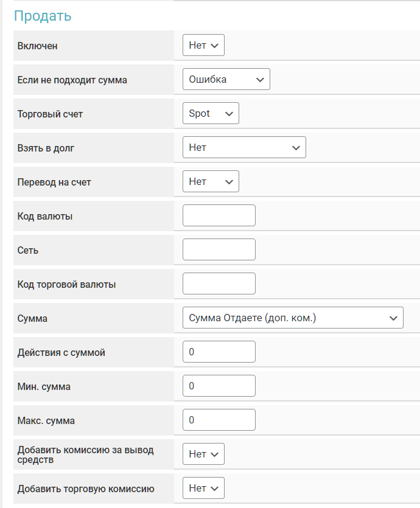Click the "Код валюты" input field

click(219, 216)
